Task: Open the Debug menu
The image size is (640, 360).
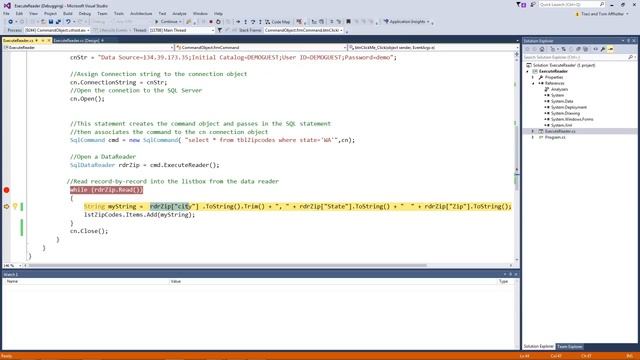Action: point(84,13)
